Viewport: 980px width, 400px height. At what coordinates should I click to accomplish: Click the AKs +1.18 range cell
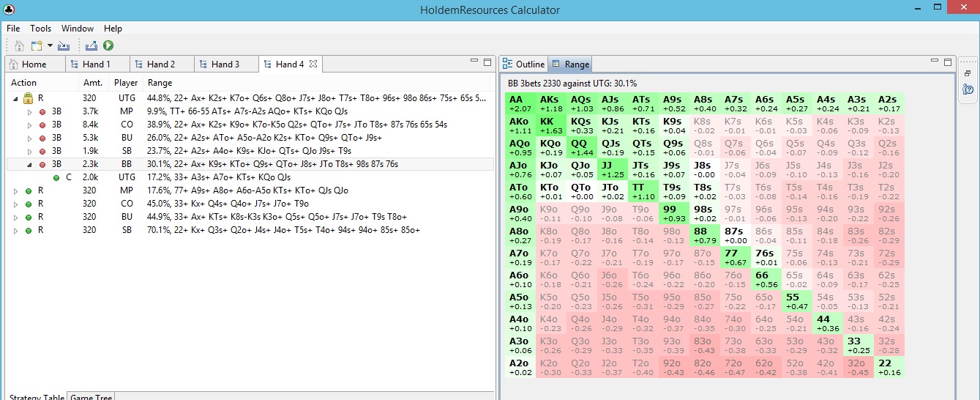[x=552, y=104]
